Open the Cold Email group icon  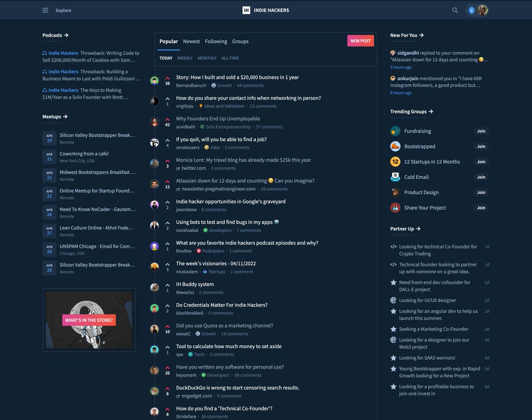(x=395, y=177)
